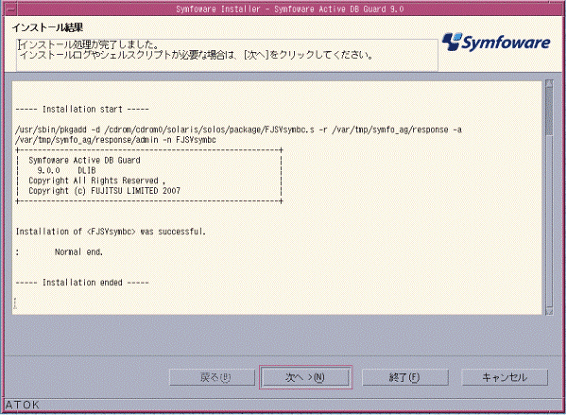The width and height of the screenshot is (566, 415).
Task: Click inside the top install-complete message box
Action: click(227, 55)
